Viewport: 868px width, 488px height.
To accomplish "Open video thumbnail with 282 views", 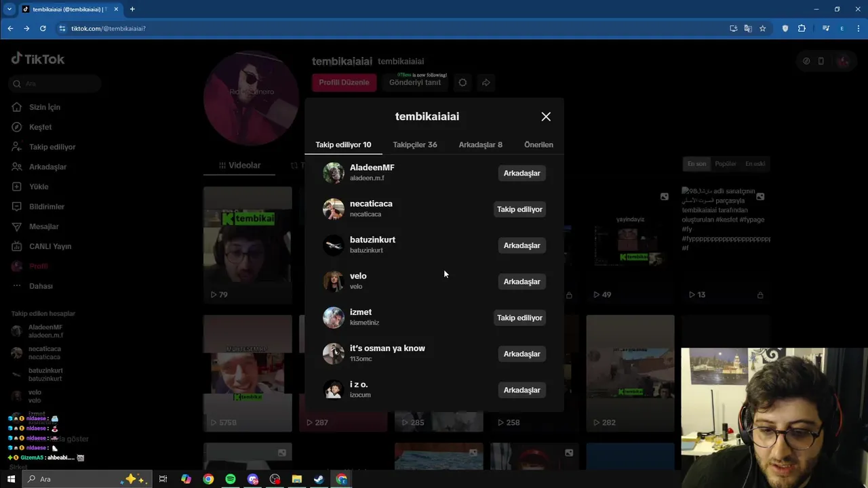I will coord(630,373).
